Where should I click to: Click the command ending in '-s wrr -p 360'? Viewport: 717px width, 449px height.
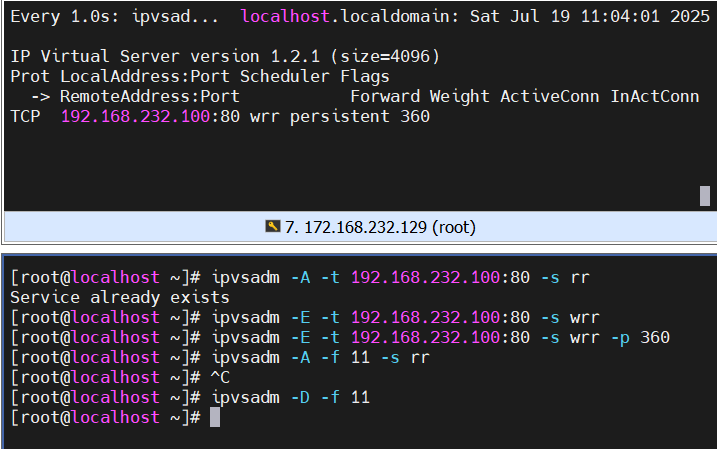tap(440, 337)
